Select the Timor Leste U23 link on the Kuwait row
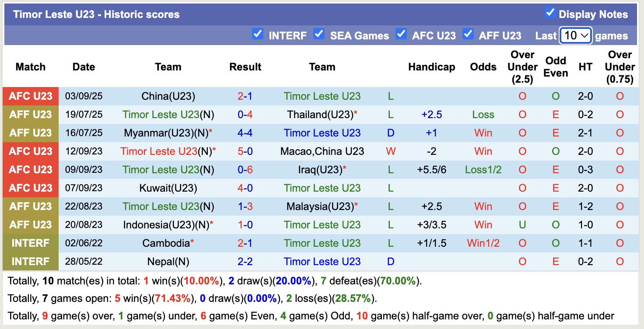The image size is (644, 329). pos(322,188)
